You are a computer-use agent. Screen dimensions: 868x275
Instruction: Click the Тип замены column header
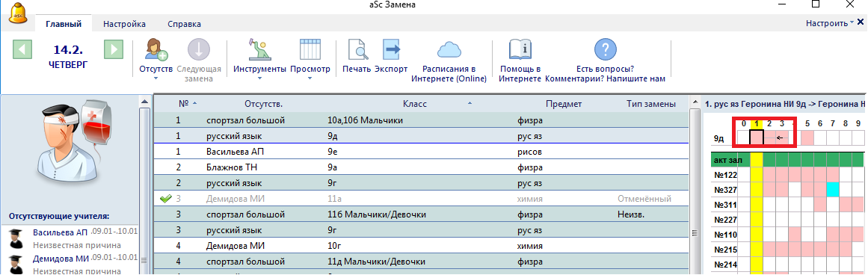(651, 103)
